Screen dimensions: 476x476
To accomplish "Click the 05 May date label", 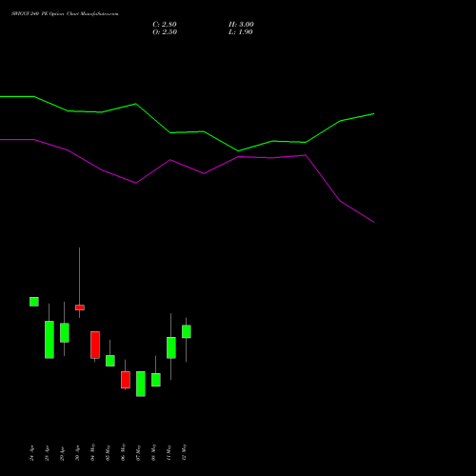I will coord(108,452).
